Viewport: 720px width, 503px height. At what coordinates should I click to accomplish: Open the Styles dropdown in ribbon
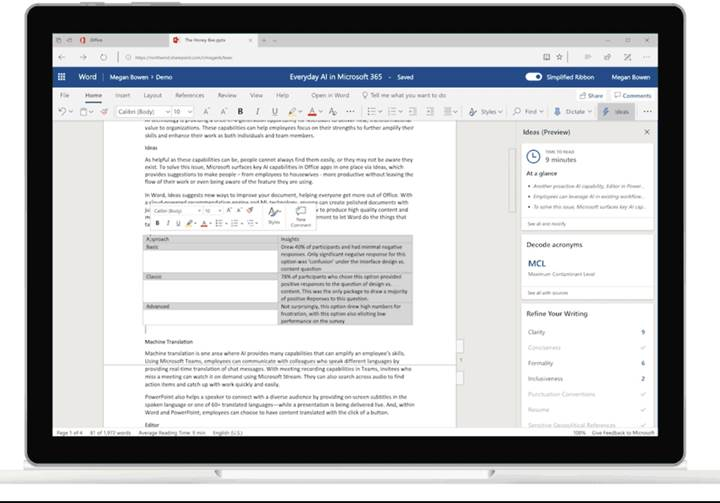coord(487,112)
